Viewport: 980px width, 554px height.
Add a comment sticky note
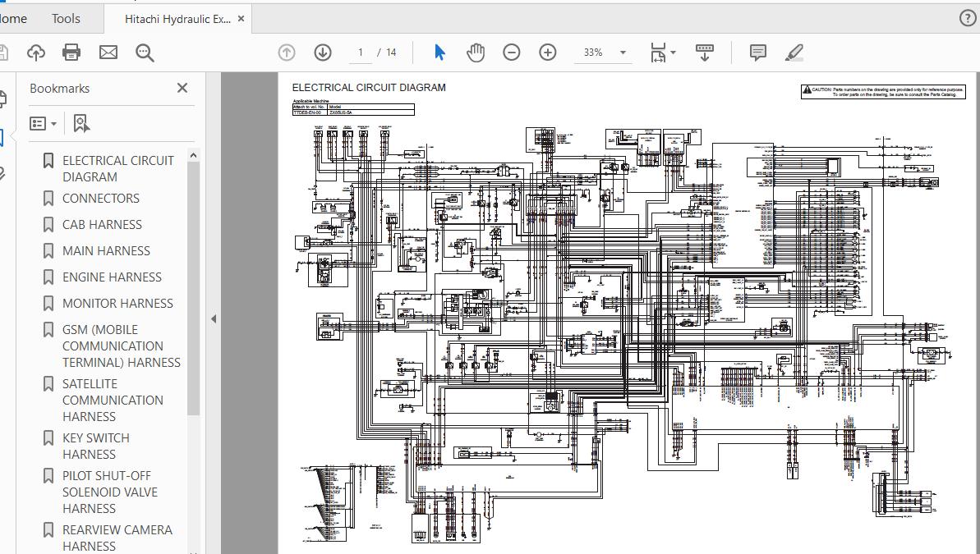coord(757,53)
